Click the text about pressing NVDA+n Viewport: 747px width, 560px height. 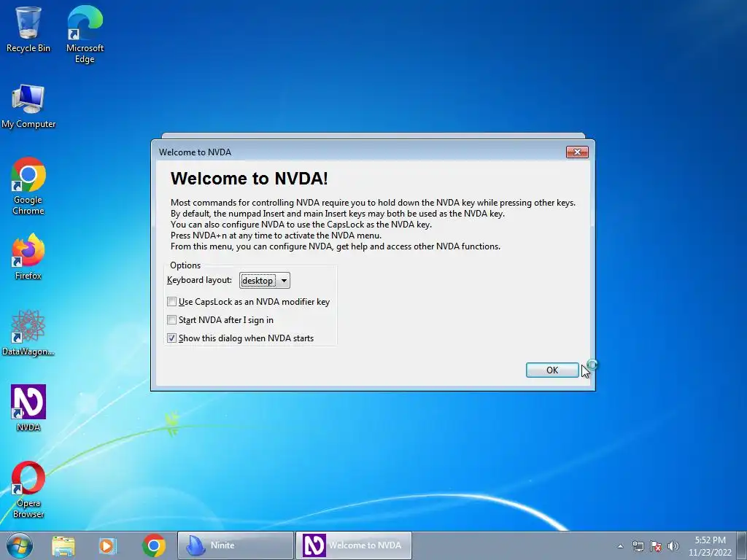276,236
